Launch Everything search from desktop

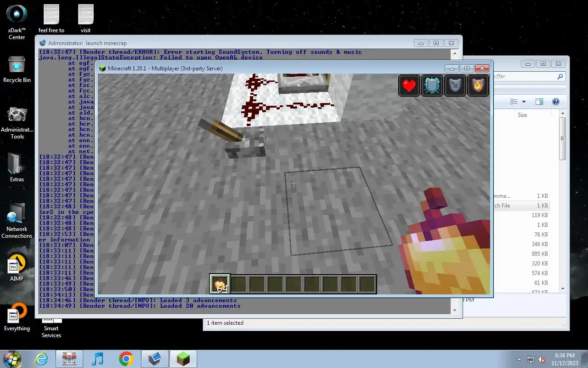click(x=17, y=317)
